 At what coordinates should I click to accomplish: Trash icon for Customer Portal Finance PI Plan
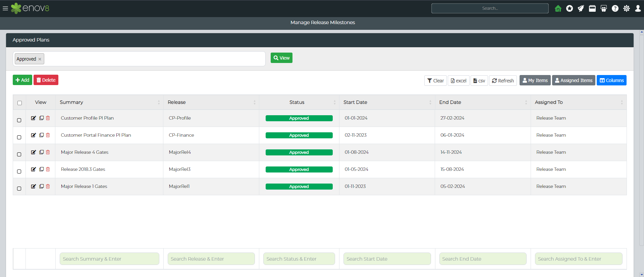(48, 135)
